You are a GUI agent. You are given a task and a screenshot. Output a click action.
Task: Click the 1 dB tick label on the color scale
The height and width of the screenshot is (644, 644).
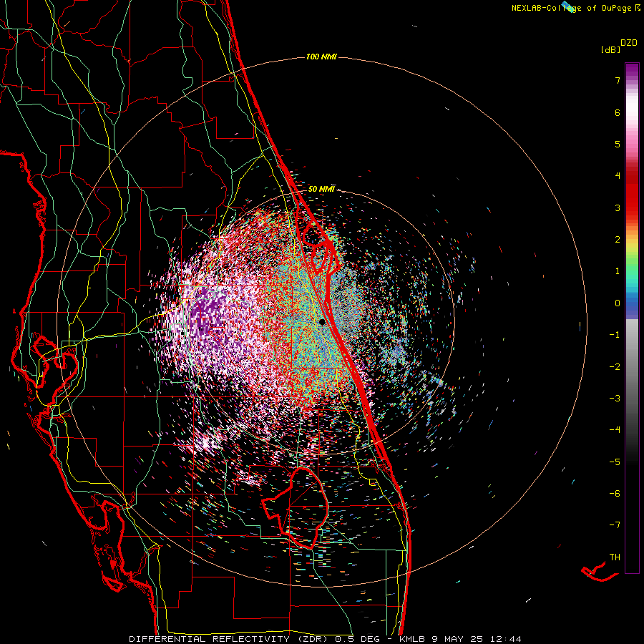pyautogui.click(x=618, y=271)
